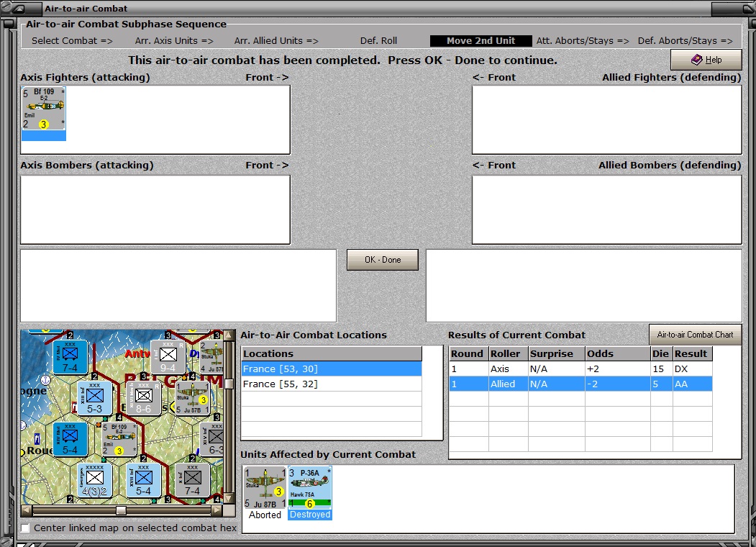Viewport: 756px width, 547px height.
Task: Click the Result column header
Action: (x=693, y=353)
